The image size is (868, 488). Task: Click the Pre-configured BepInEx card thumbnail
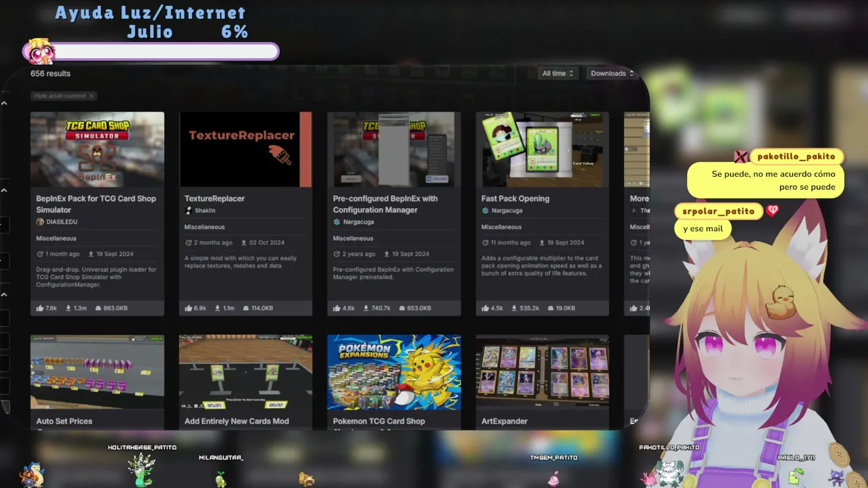(x=394, y=149)
